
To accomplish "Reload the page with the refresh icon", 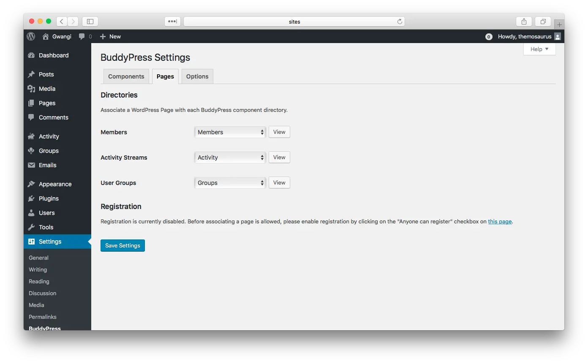I will pyautogui.click(x=399, y=22).
